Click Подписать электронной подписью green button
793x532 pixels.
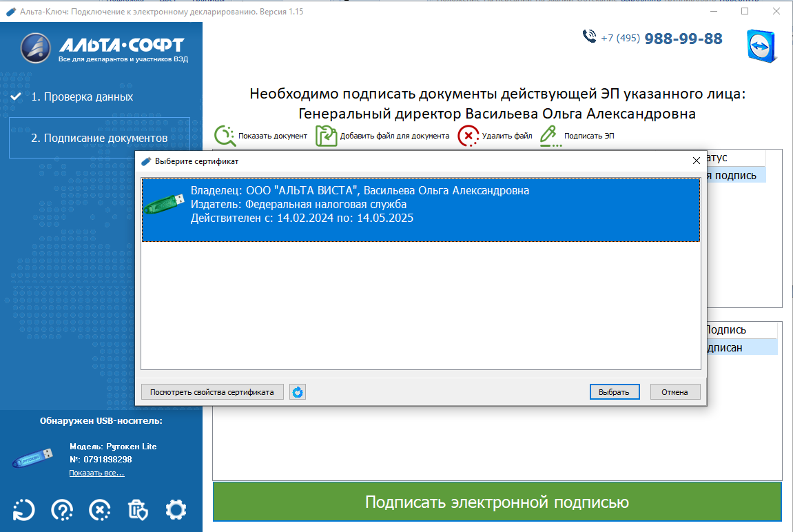tap(497, 502)
